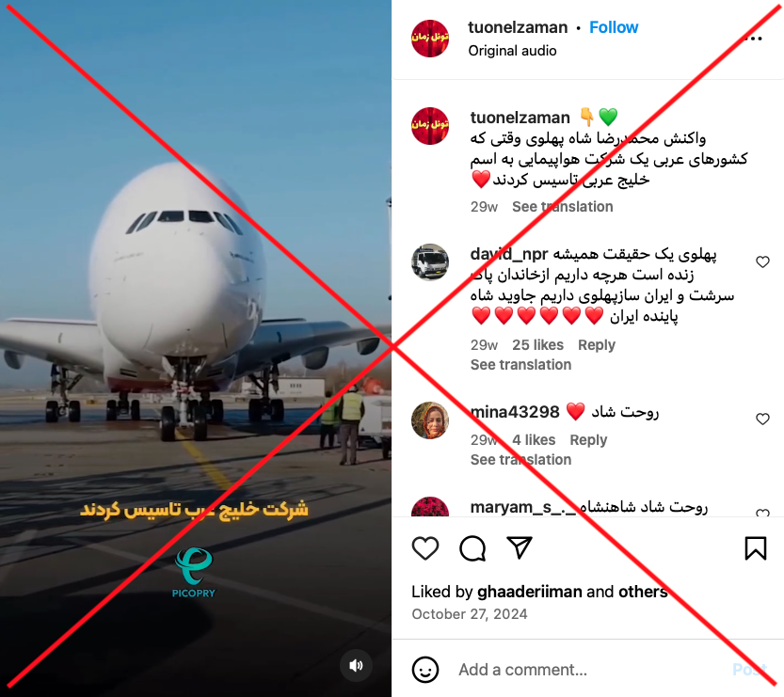The width and height of the screenshot is (784, 697).
Task: See translation of mina43298's comment
Action: (x=520, y=460)
